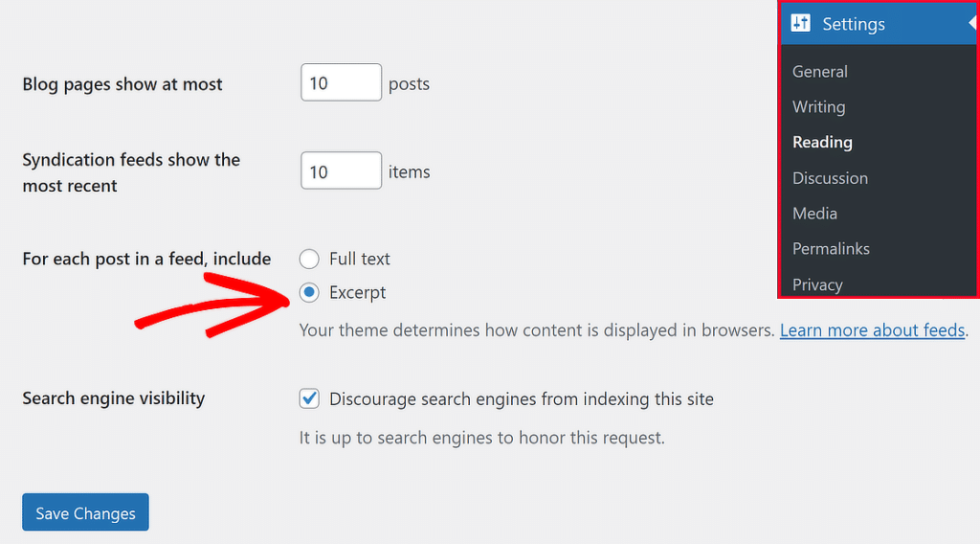Screen dimensions: 980x544
Task: Select the Excerpt radio button
Action: pos(309,292)
